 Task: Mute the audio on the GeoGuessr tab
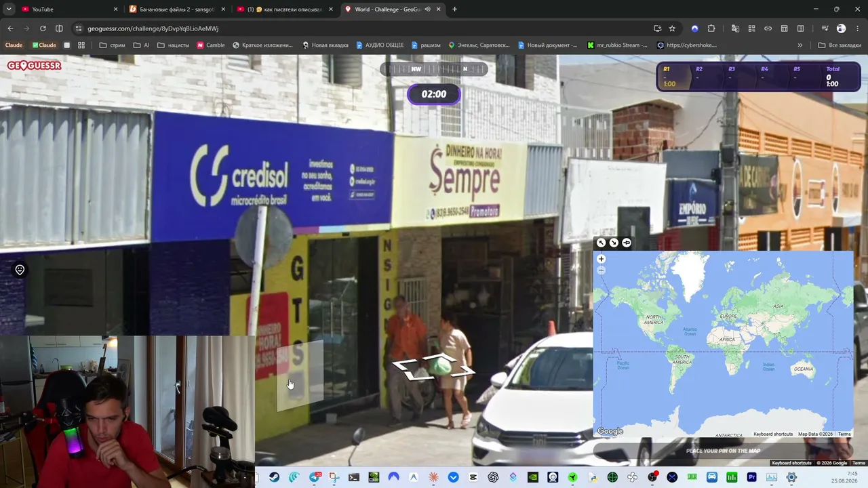[x=427, y=9]
